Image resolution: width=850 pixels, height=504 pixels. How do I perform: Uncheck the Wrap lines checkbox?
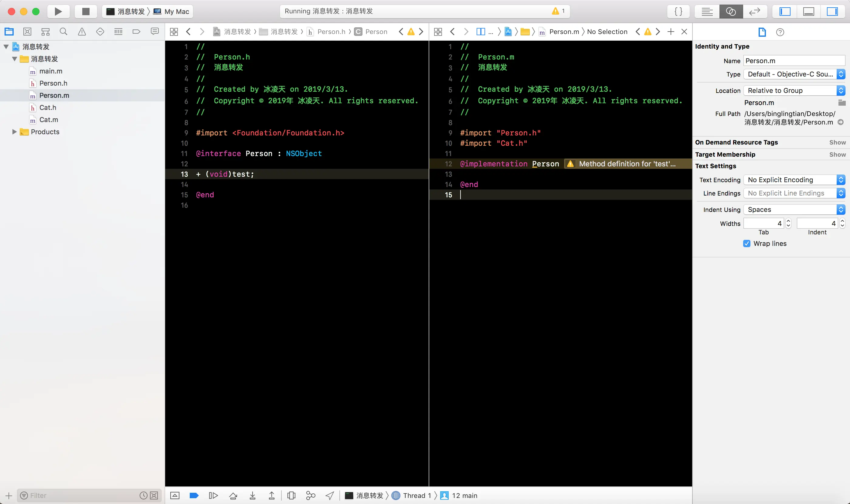746,243
